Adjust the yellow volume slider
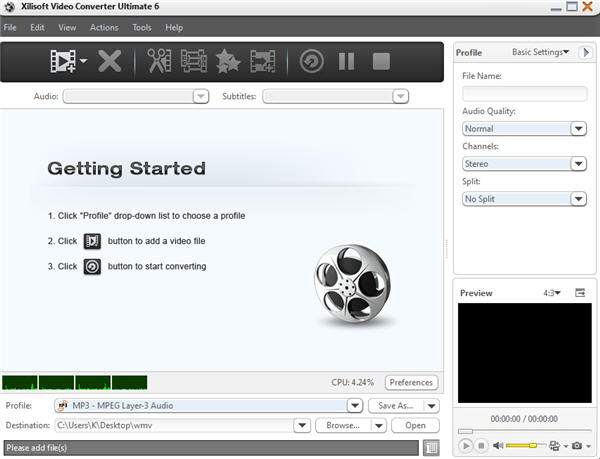The height and width of the screenshot is (459, 600). pos(526,445)
